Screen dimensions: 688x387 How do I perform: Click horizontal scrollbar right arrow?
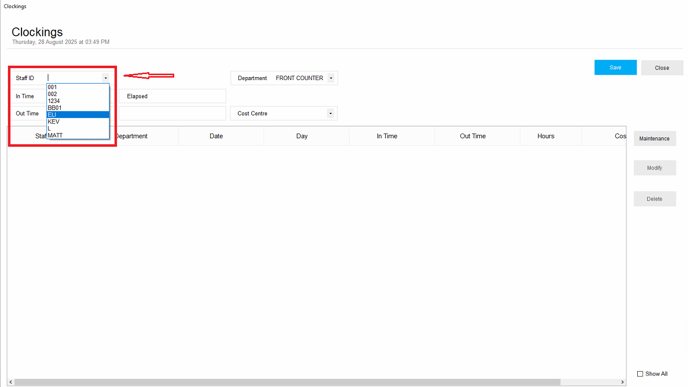coord(622,382)
